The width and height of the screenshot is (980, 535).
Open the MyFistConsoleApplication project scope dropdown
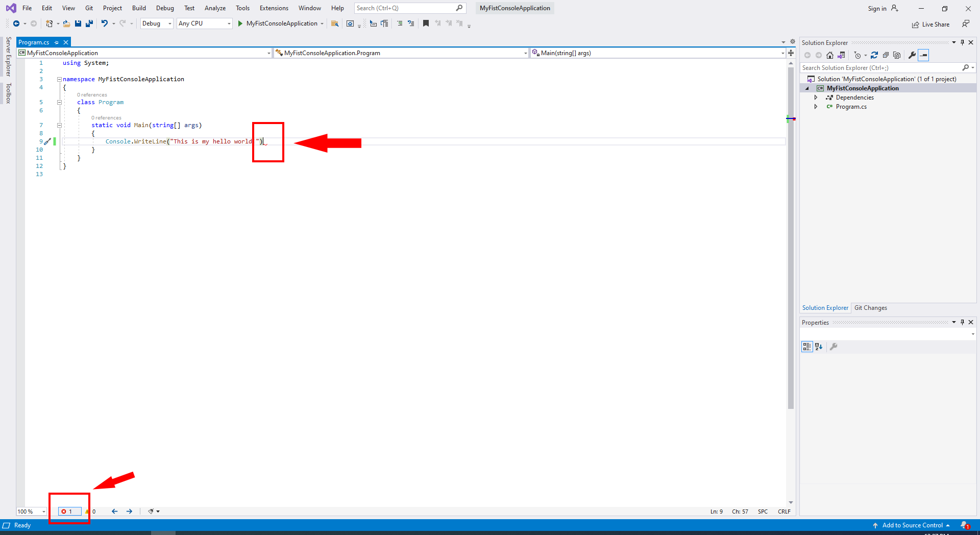click(x=144, y=53)
